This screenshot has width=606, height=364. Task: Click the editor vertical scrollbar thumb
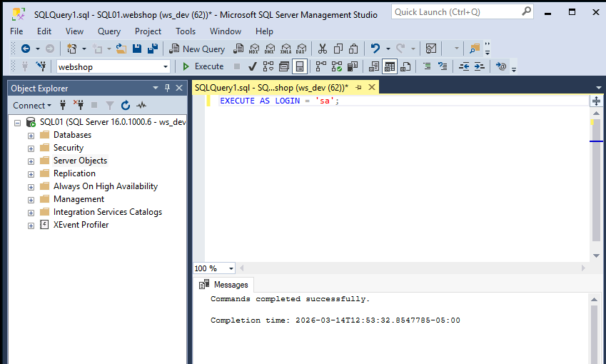coord(596,180)
